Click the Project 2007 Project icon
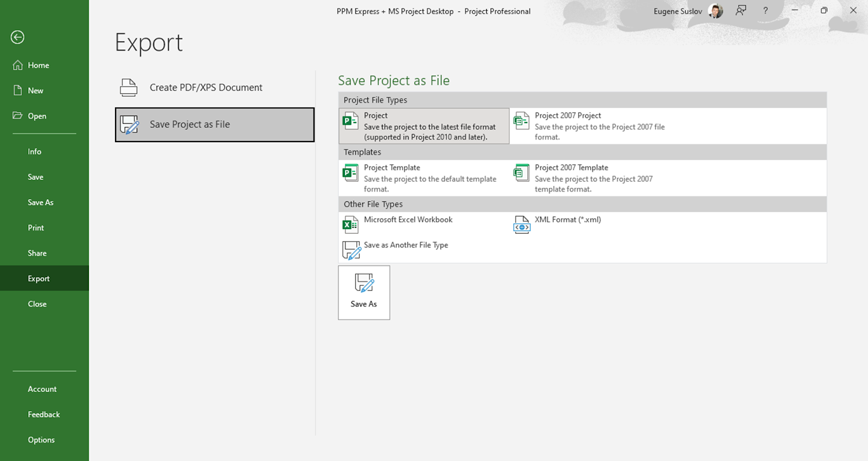 [x=521, y=120]
